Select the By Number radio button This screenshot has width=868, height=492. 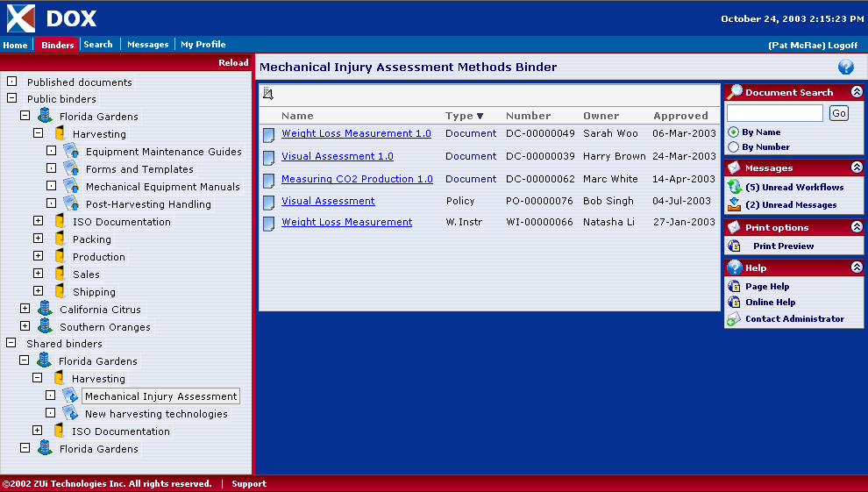click(734, 147)
